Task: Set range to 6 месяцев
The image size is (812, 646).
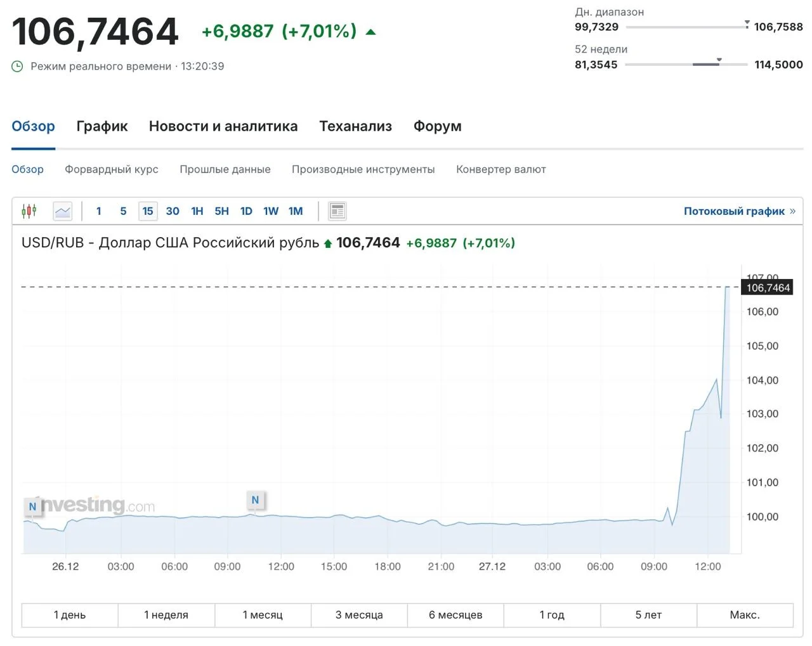Action: [455, 615]
